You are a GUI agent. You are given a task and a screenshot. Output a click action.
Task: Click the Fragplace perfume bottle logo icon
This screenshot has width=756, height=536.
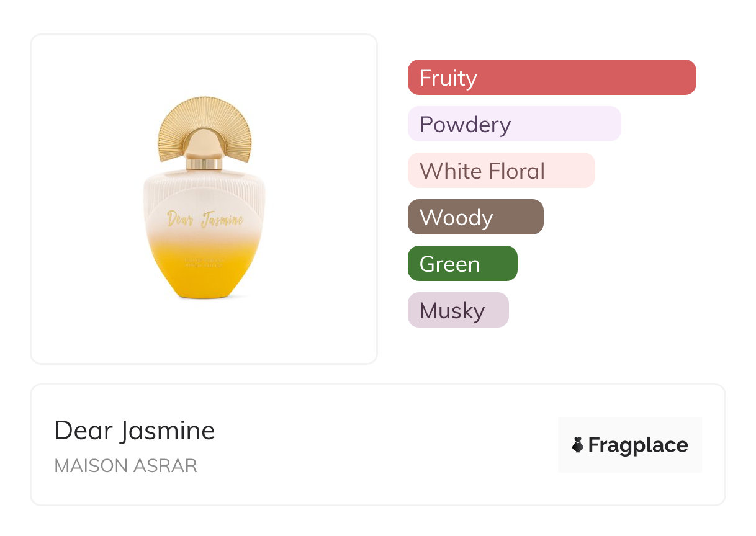(x=578, y=445)
